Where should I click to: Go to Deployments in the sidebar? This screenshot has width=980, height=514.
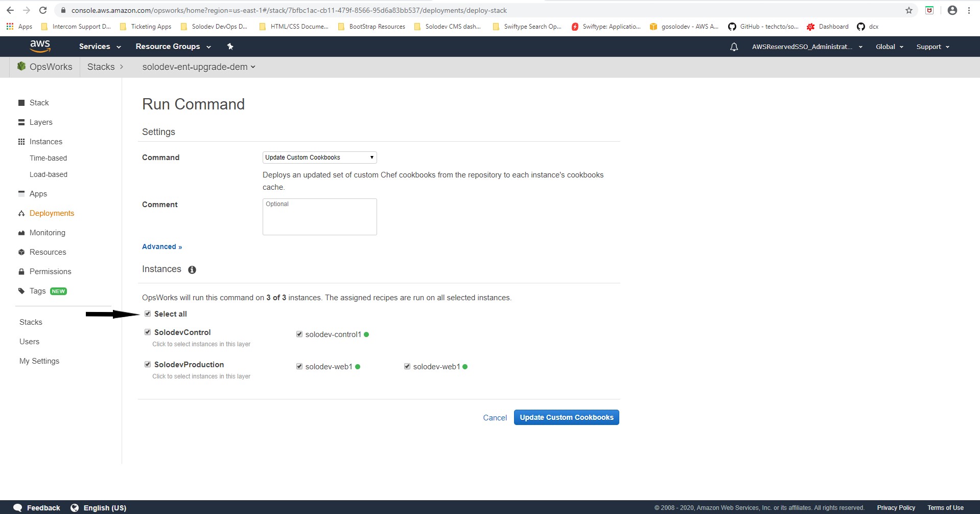click(52, 213)
